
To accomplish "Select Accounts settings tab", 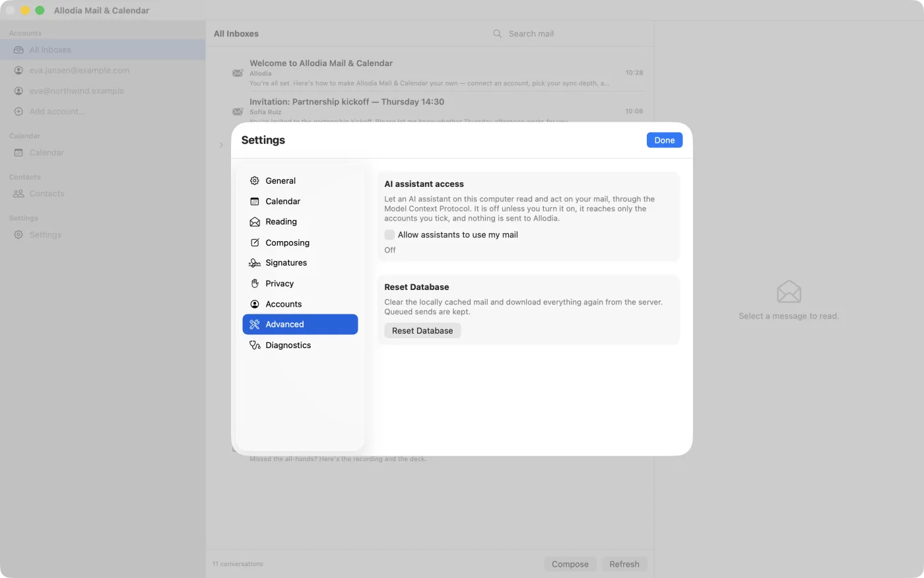I will [300, 304].
